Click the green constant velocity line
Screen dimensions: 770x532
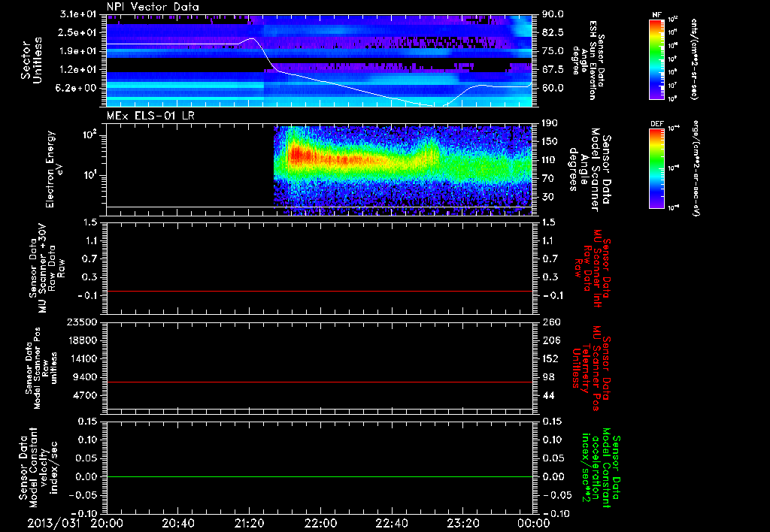tap(320, 477)
